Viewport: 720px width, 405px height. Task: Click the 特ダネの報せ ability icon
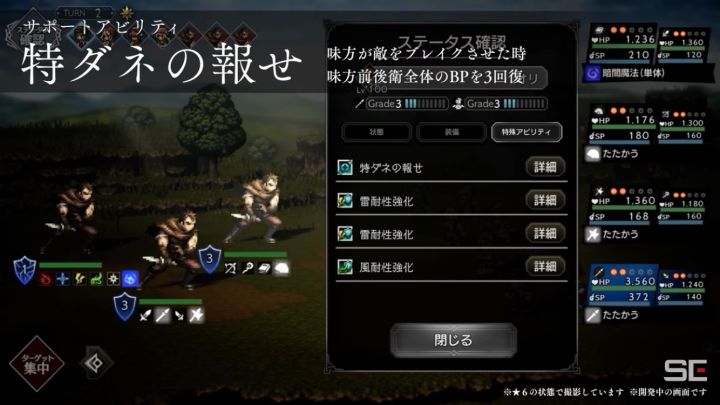(x=345, y=168)
